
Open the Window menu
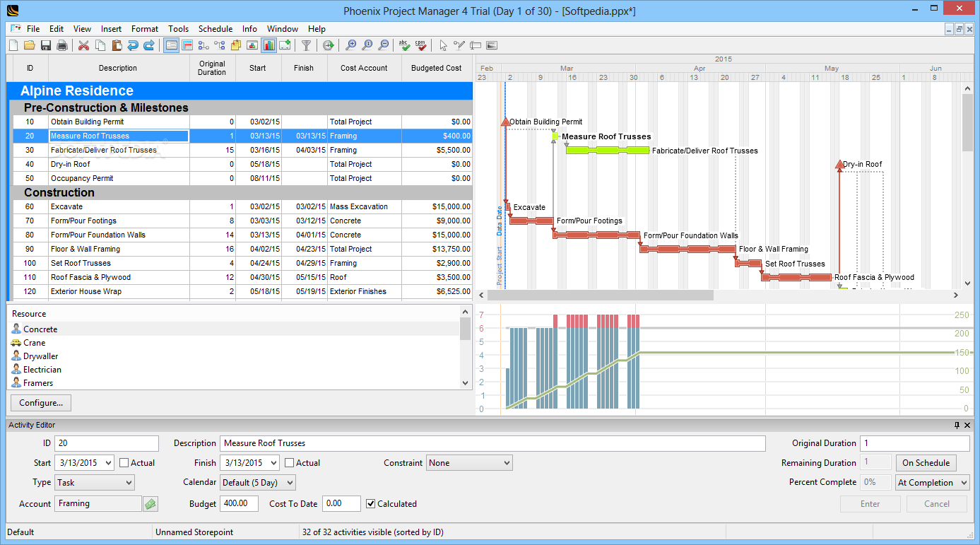coord(283,29)
